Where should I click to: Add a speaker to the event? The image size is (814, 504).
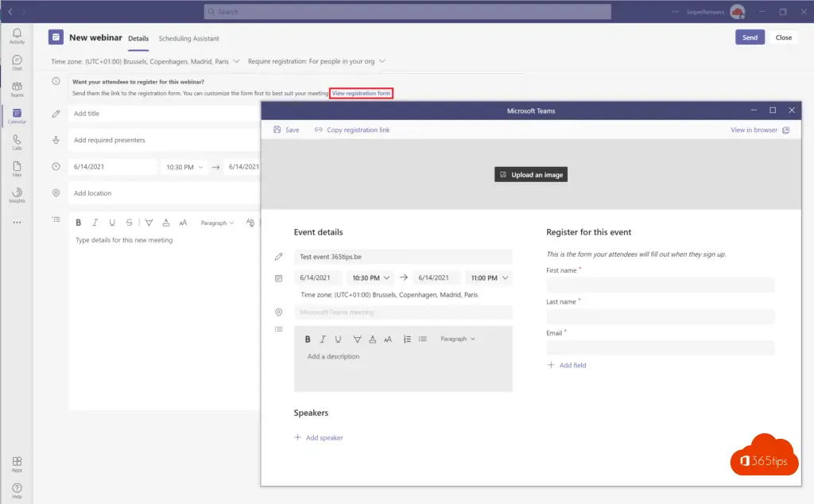click(318, 437)
